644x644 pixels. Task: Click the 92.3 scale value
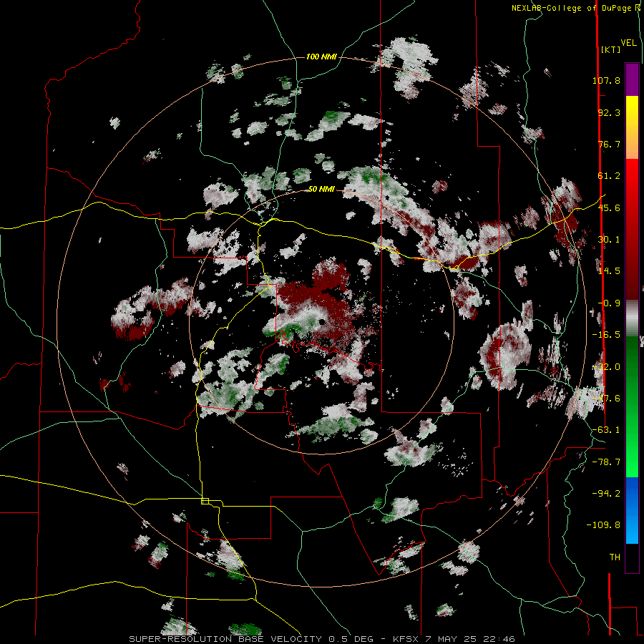[609, 112]
